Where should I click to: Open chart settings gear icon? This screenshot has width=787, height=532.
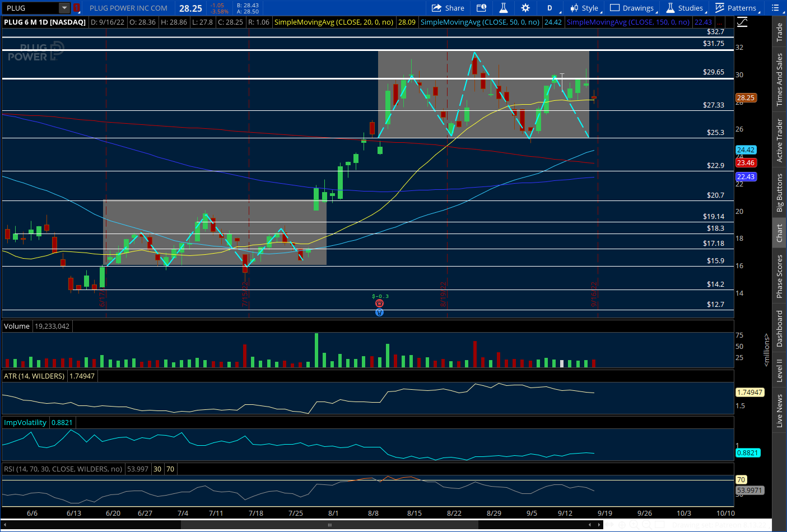click(x=525, y=8)
